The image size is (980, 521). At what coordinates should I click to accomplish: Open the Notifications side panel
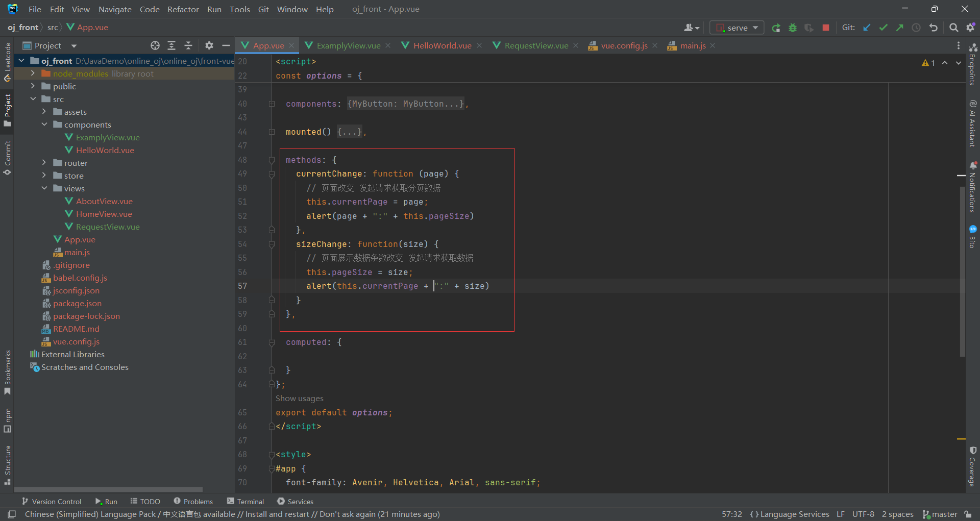pos(973,187)
